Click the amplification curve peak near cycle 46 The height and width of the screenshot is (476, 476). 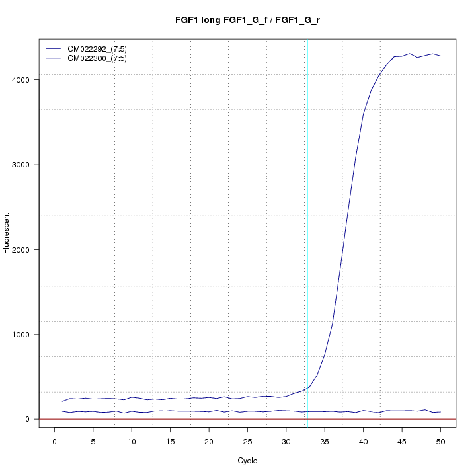point(410,54)
